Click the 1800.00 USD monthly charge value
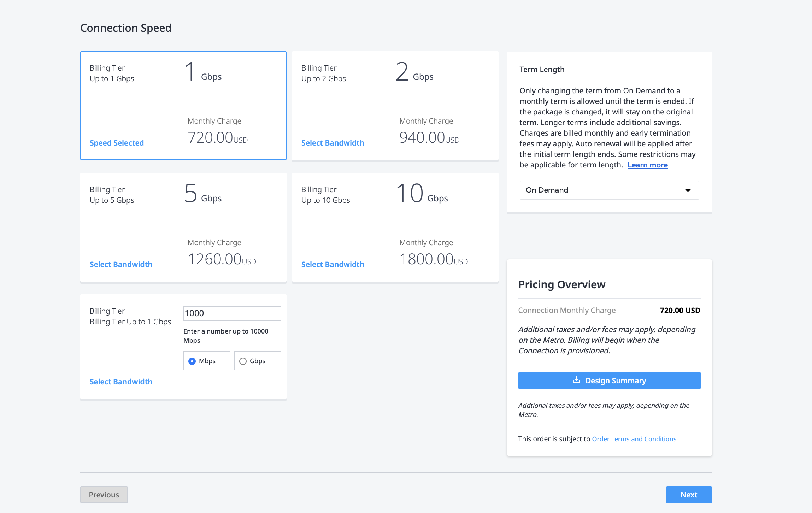This screenshot has width=812, height=513. 434,259
